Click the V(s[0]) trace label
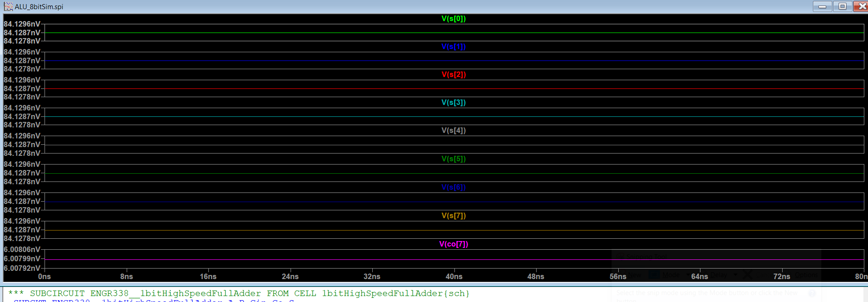 click(x=454, y=19)
